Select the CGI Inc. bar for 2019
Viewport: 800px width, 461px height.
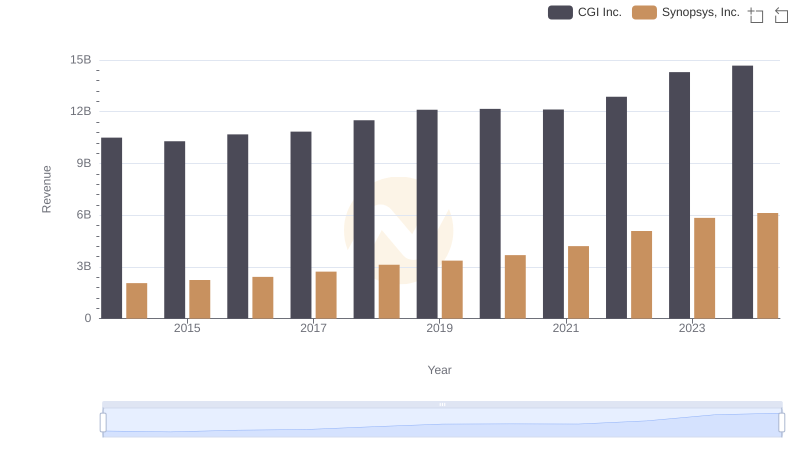point(427,214)
